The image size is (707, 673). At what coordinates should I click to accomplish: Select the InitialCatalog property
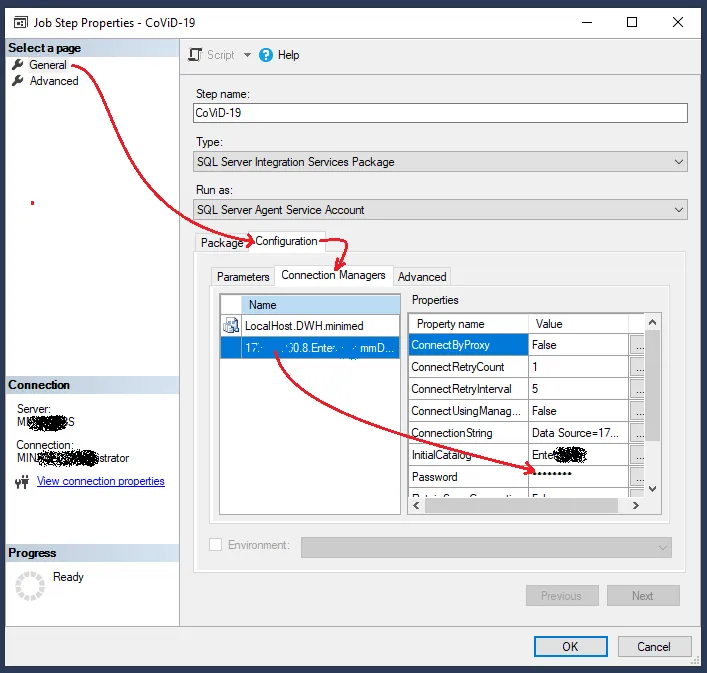468,455
